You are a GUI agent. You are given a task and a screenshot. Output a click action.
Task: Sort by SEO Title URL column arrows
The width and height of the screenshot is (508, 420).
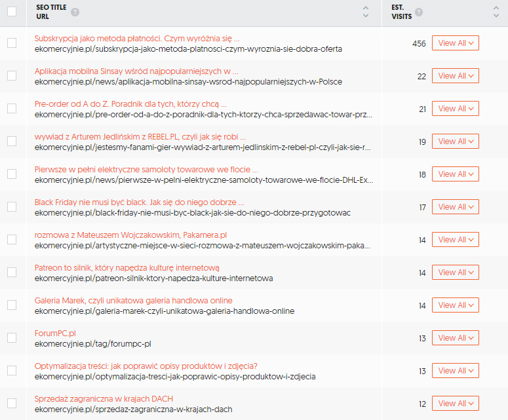(x=366, y=12)
